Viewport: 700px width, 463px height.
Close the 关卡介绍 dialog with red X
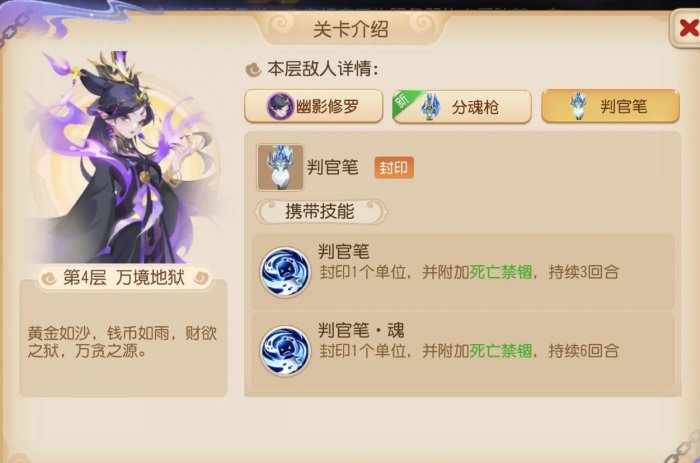686,29
